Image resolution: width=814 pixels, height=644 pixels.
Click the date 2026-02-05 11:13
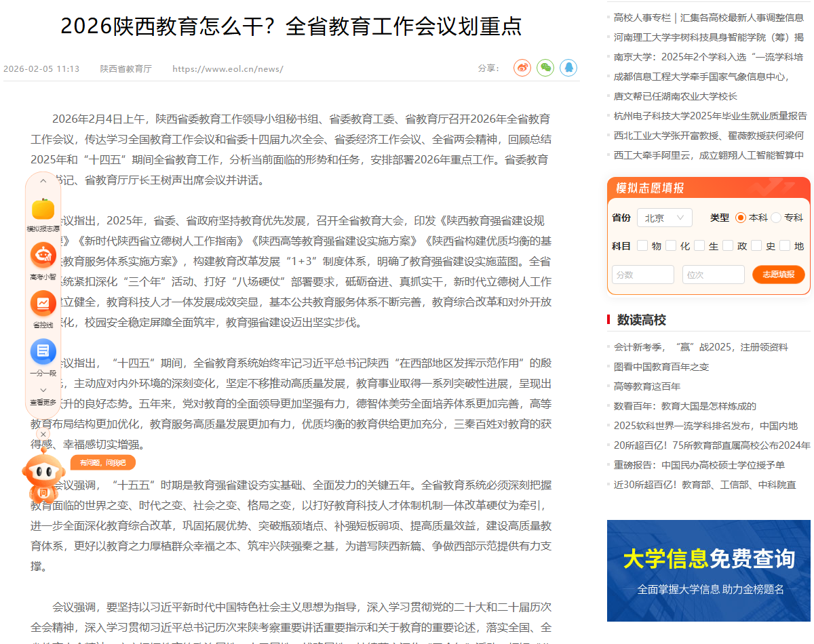tap(41, 69)
